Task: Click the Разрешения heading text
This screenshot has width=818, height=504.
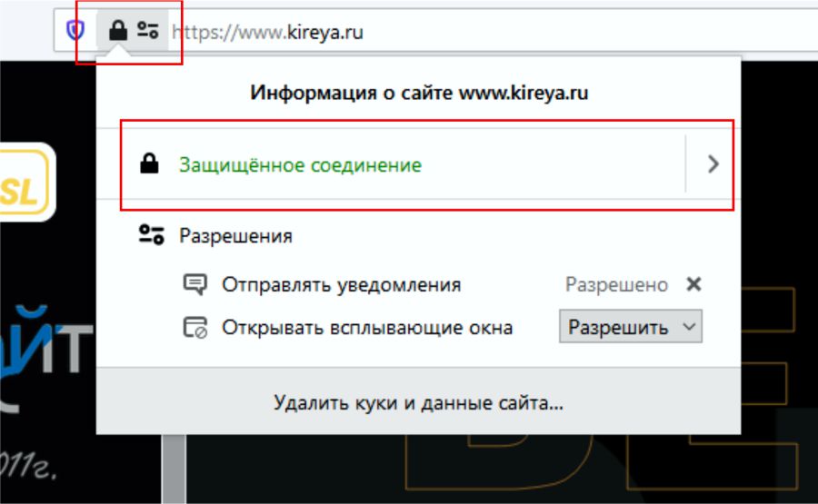Action: pyautogui.click(x=235, y=236)
